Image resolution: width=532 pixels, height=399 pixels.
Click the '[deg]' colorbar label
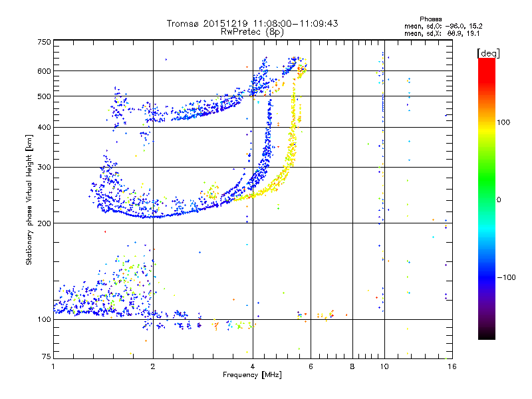click(488, 53)
